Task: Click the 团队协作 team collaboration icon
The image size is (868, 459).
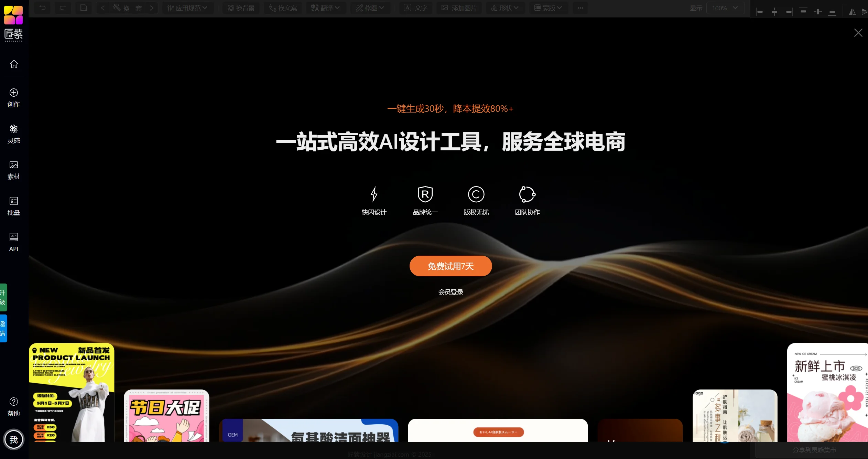Action: [x=527, y=194]
